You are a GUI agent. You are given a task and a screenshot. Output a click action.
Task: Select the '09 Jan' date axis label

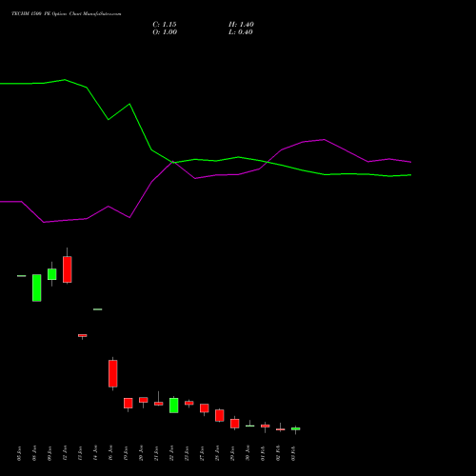pos(50,453)
